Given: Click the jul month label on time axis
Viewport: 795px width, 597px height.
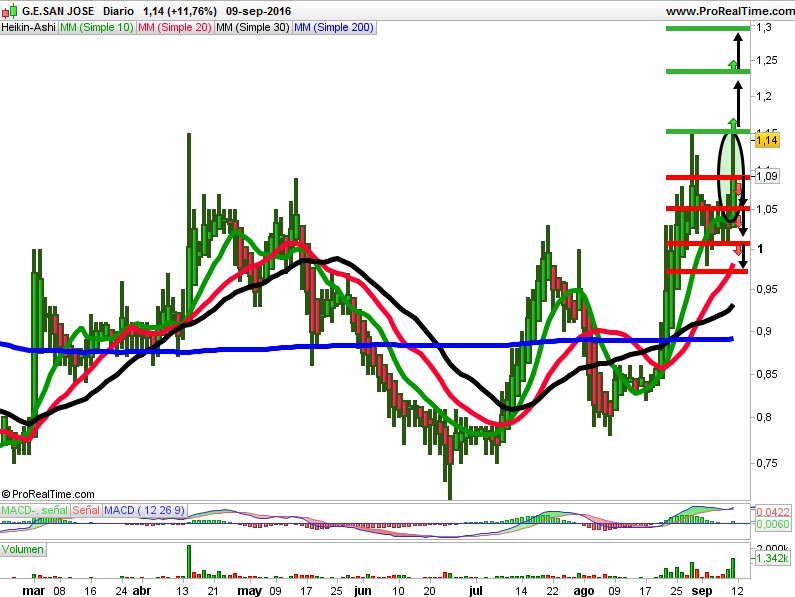Looking at the screenshot, I should (x=476, y=590).
